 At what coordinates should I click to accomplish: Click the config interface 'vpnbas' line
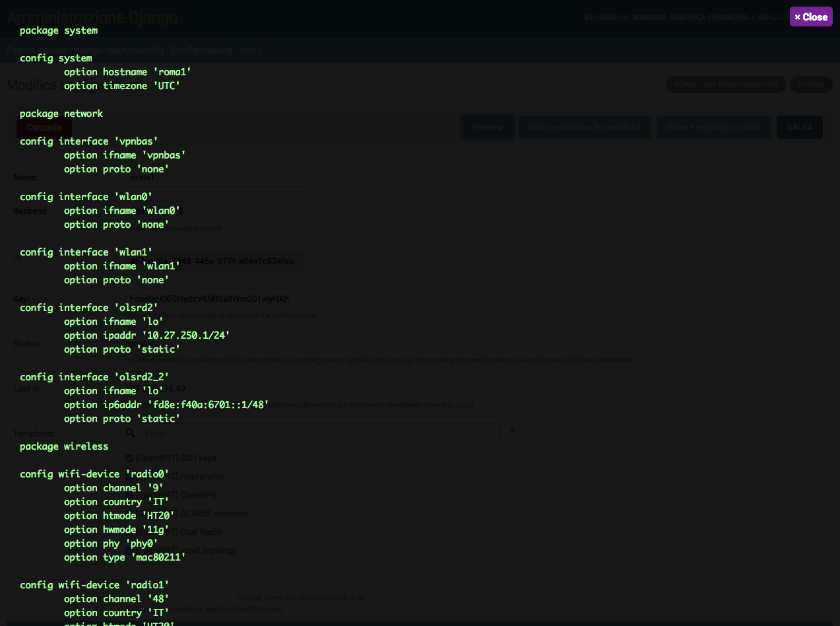click(89, 141)
